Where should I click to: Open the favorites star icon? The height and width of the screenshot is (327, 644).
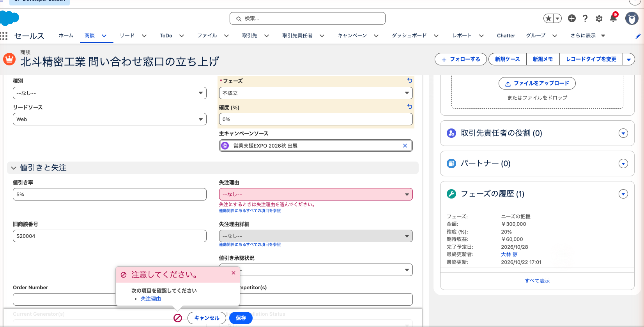[548, 18]
